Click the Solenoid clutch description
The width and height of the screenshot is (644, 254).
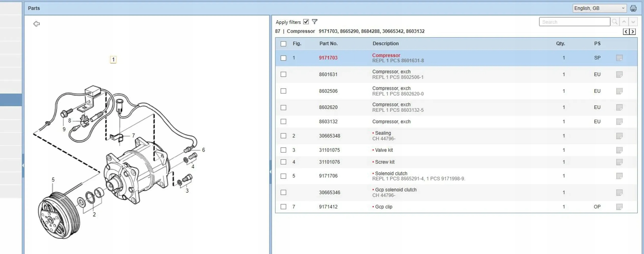[x=391, y=174]
